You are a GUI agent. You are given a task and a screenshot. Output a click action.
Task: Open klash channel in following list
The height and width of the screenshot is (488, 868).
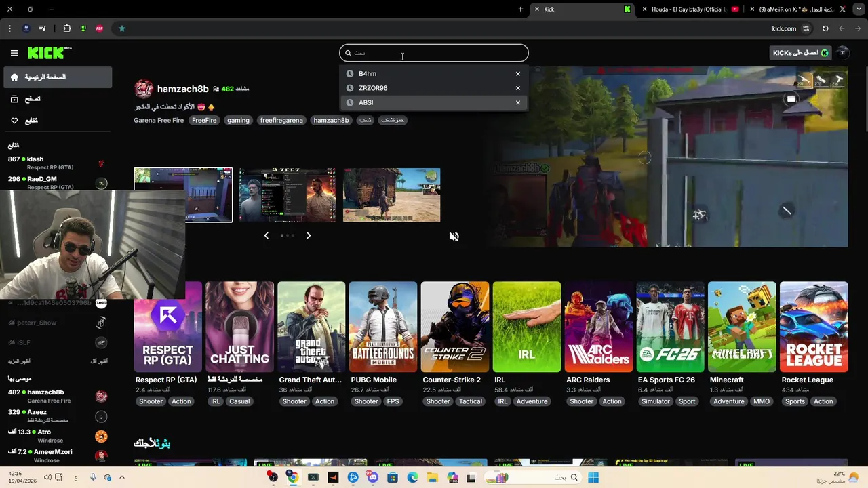58,163
